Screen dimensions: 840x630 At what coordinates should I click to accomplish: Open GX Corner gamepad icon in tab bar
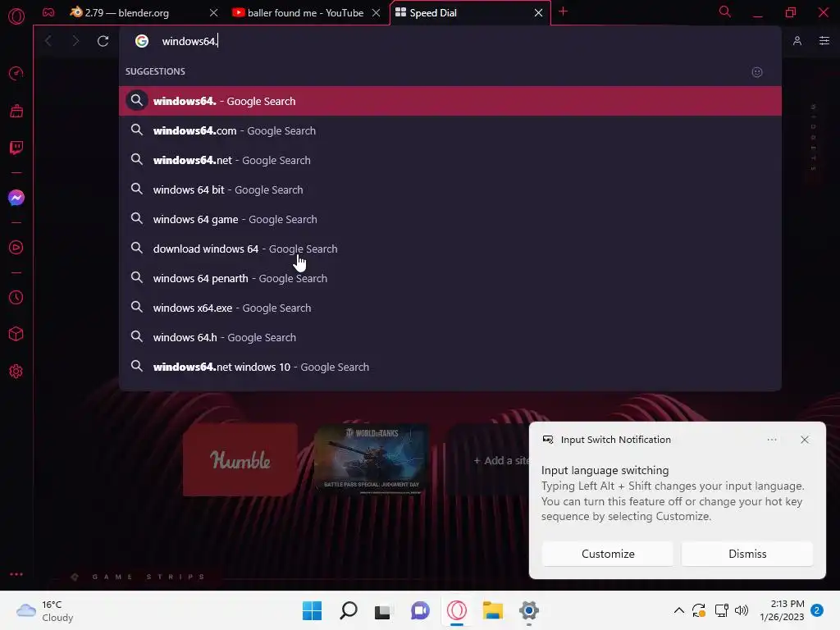(x=48, y=12)
